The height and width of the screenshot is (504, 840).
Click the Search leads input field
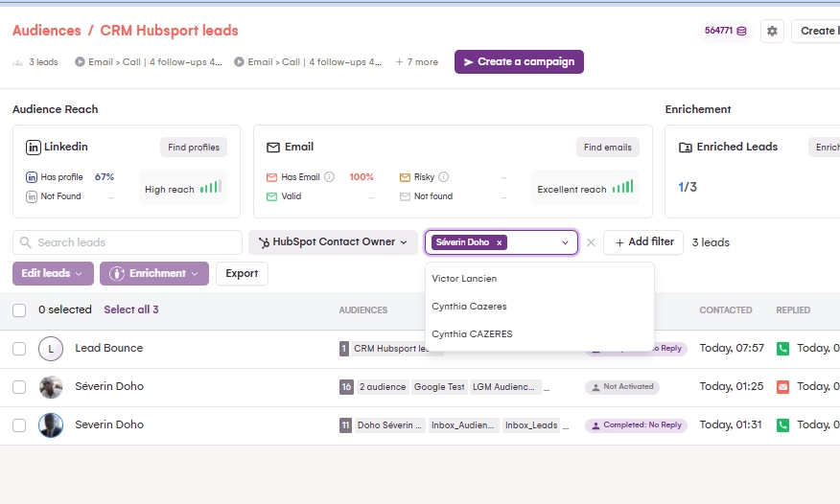(128, 242)
